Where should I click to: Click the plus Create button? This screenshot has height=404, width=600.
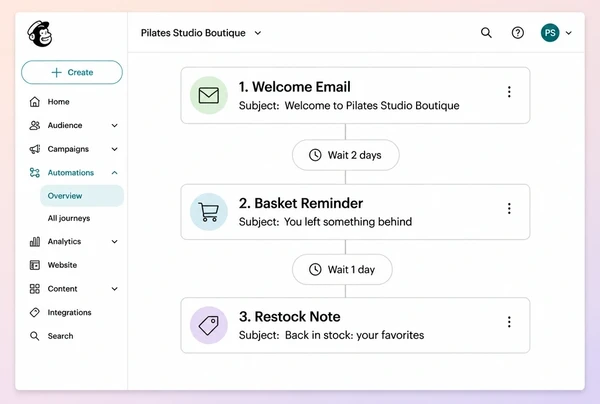click(x=72, y=72)
